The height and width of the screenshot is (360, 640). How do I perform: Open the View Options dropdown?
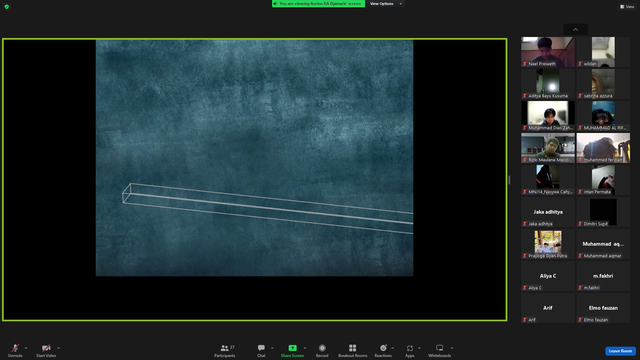point(385,4)
